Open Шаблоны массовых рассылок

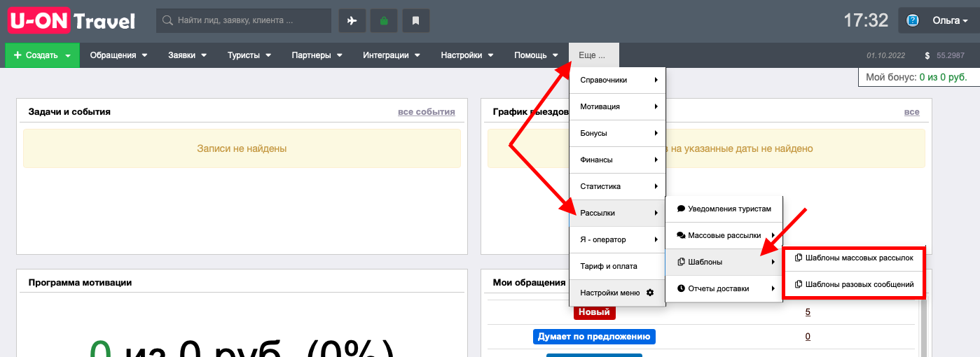[x=854, y=258]
